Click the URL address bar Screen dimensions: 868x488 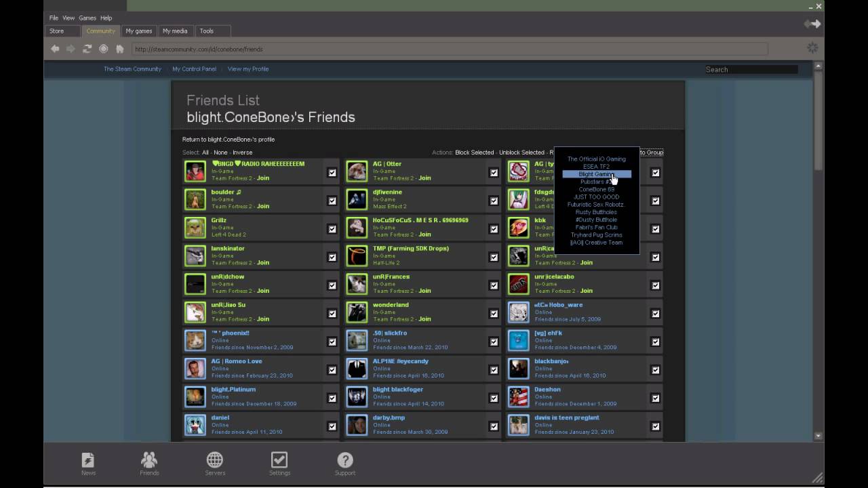tap(450, 49)
